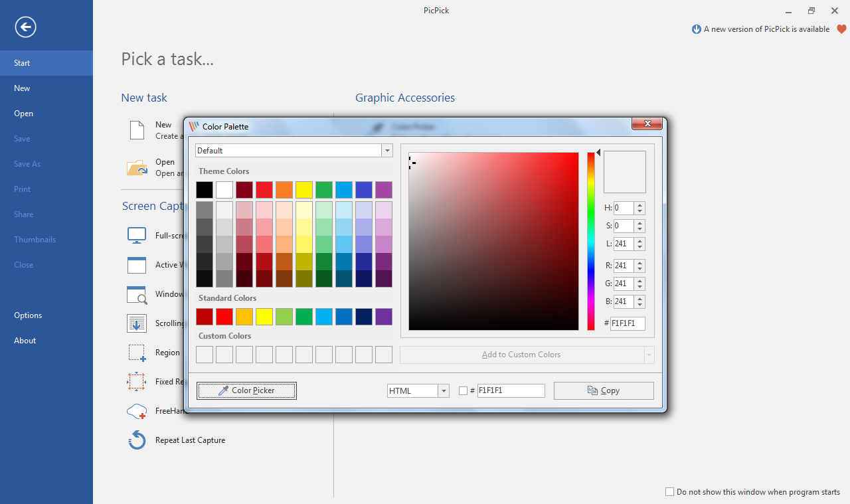Select Start in the sidebar menu
Image resolution: width=850 pixels, height=504 pixels.
click(x=46, y=63)
